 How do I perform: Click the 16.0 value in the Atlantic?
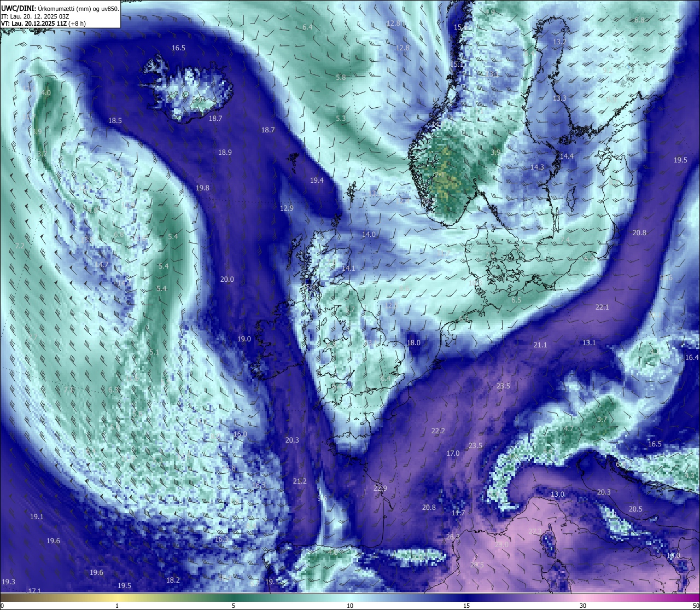point(240,434)
